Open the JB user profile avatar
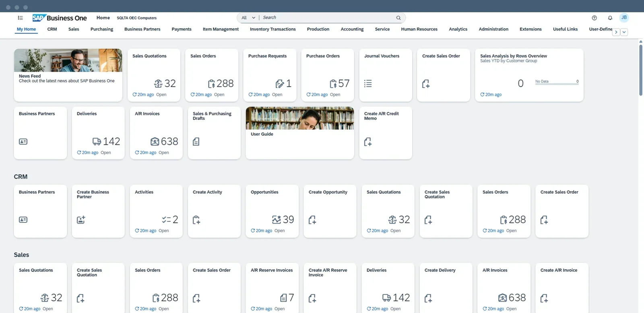Viewport: 644px width, 313px height. point(624,18)
